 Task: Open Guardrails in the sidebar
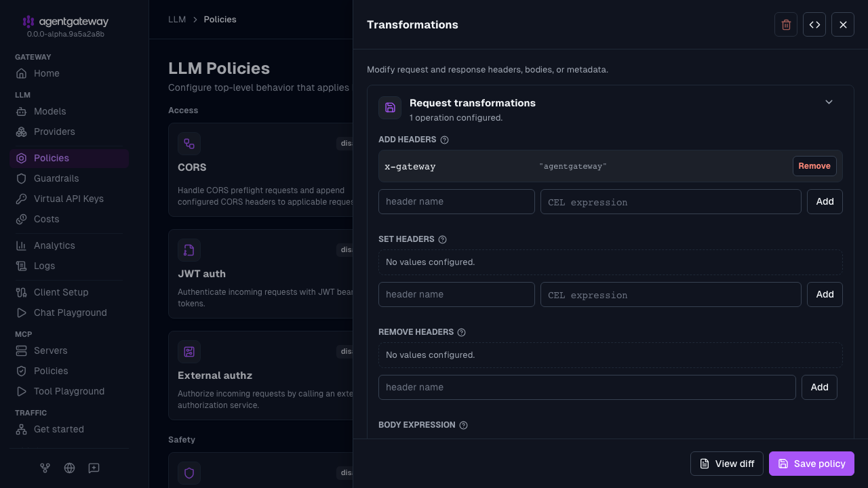click(69, 178)
